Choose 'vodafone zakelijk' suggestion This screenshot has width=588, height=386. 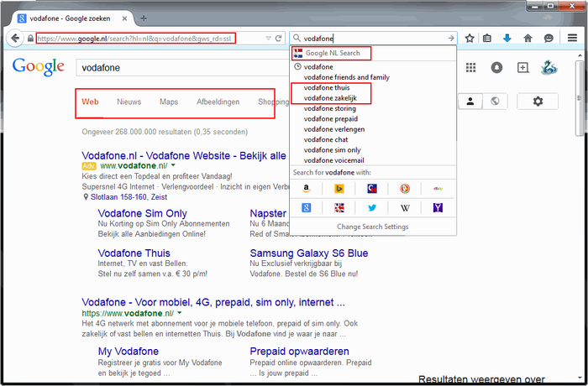373,98
